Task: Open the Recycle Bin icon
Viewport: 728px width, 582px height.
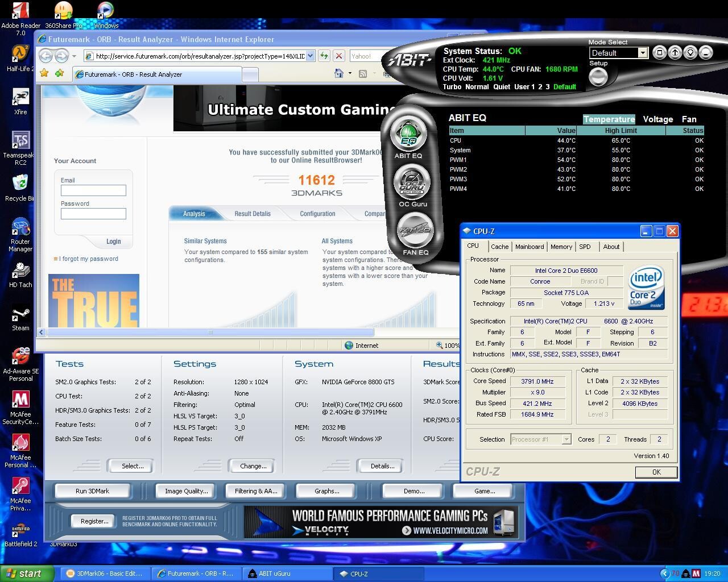Action: tap(20, 183)
